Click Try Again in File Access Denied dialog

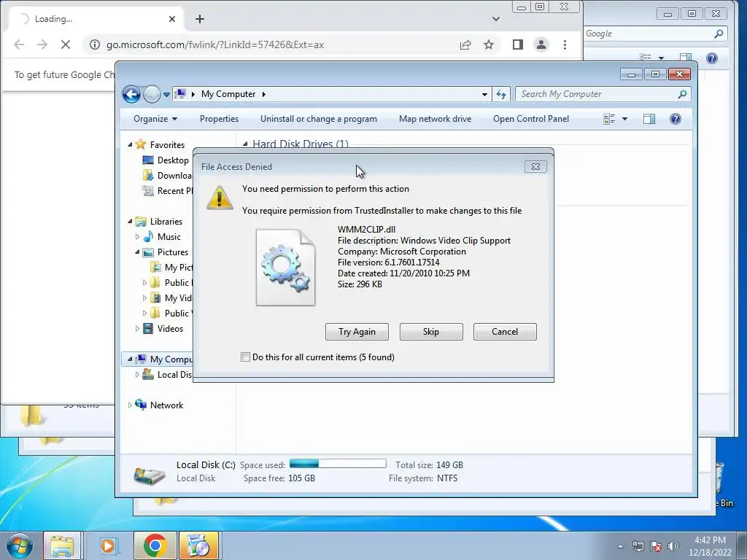coord(357,332)
